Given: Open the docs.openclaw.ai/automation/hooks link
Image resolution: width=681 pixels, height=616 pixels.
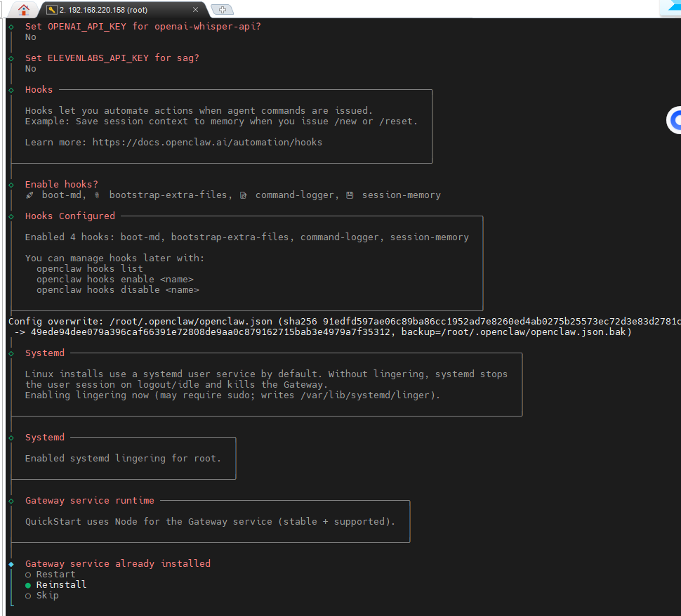Looking at the screenshot, I should pyautogui.click(x=207, y=143).
